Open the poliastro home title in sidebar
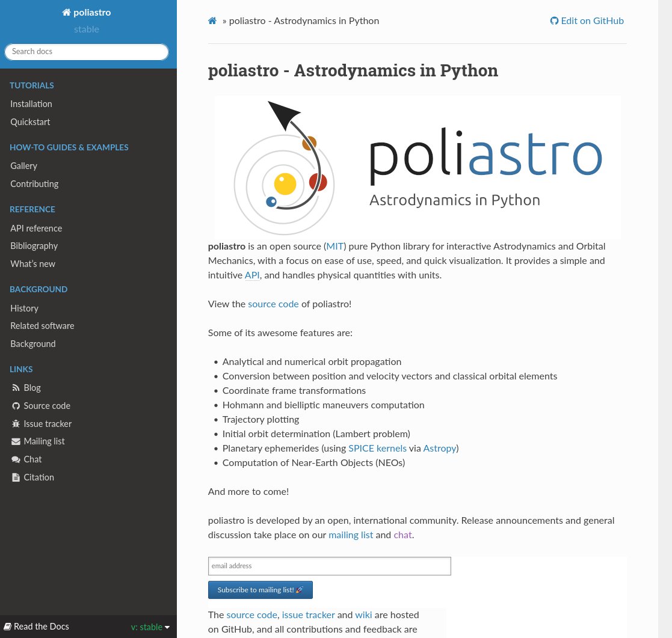Viewport: 672px width, 638px height. click(87, 13)
